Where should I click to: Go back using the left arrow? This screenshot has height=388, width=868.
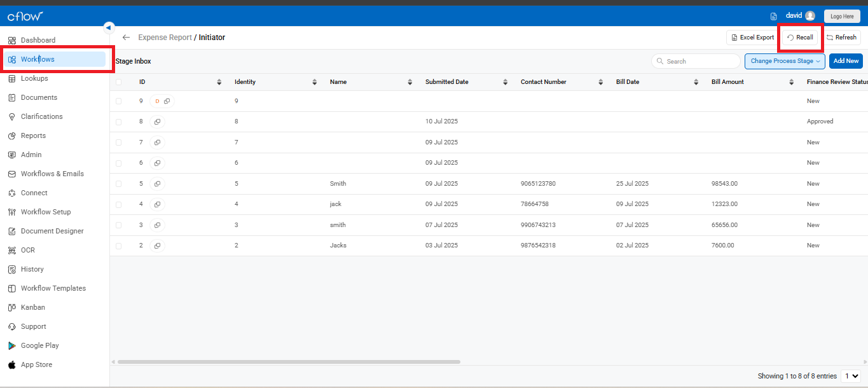point(126,38)
